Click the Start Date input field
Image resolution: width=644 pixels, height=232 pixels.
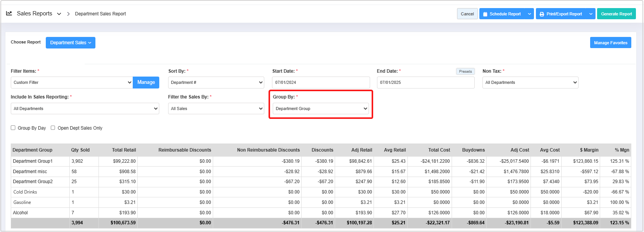tap(321, 82)
